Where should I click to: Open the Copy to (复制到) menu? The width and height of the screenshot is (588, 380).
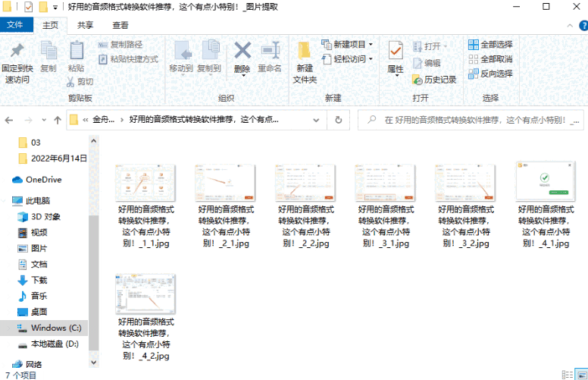[209, 57]
